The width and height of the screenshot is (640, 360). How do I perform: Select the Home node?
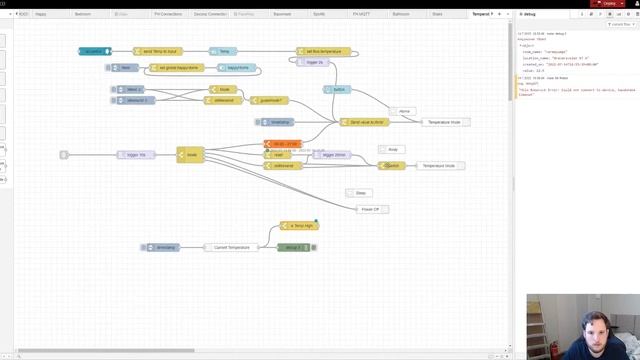click(x=402, y=111)
